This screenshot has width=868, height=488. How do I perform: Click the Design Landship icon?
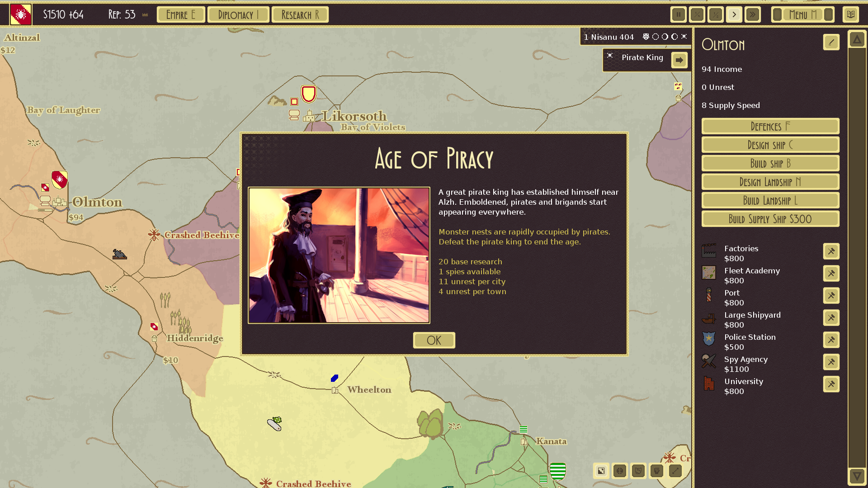(x=769, y=182)
